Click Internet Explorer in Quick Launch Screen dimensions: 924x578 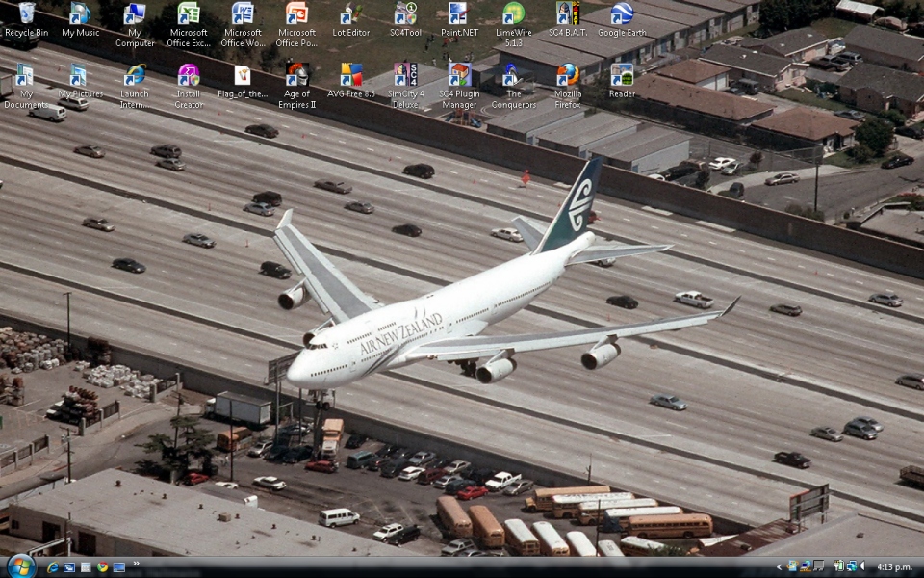52,566
